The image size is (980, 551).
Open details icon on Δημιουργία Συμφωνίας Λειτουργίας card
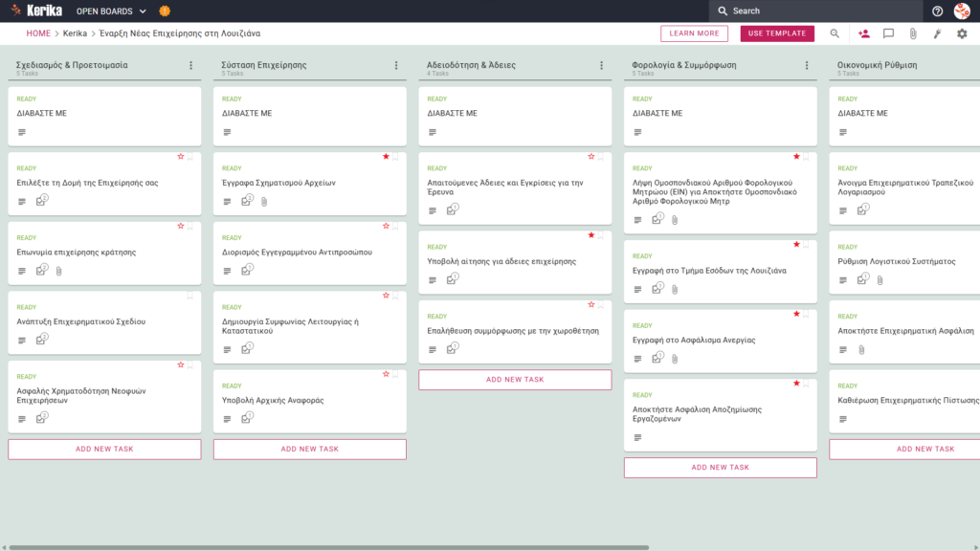point(228,350)
